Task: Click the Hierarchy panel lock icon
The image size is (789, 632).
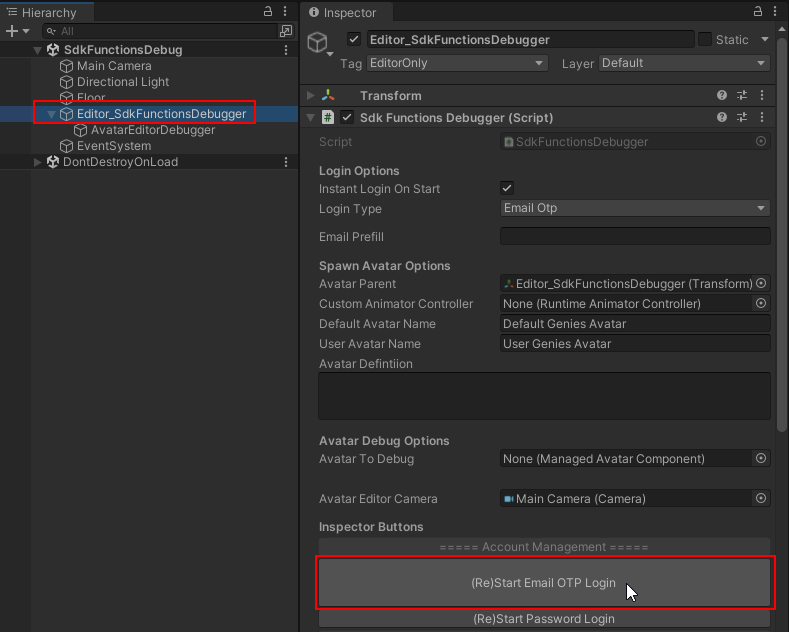Action: point(268,12)
